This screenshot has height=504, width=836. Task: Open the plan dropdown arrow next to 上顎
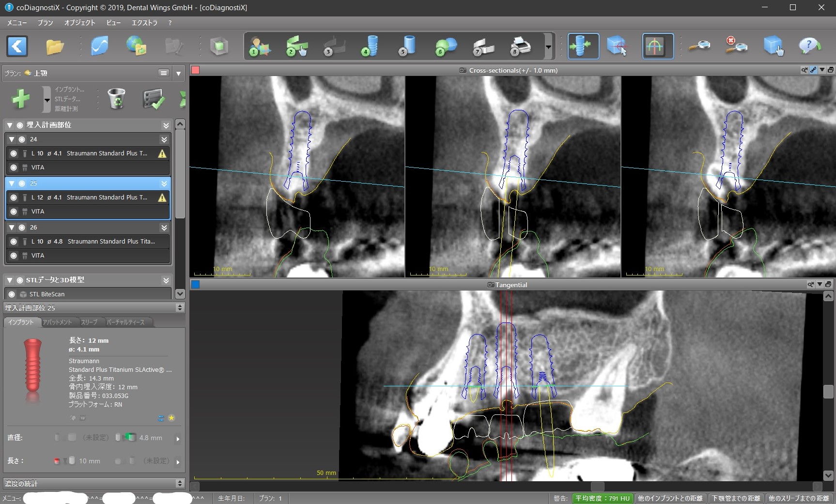[x=179, y=73]
